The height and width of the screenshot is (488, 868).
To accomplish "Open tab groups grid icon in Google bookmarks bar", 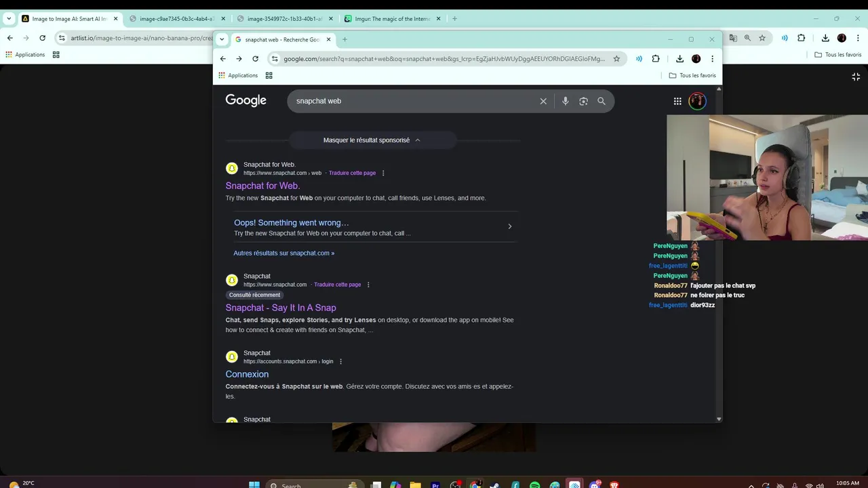I will 269,75.
